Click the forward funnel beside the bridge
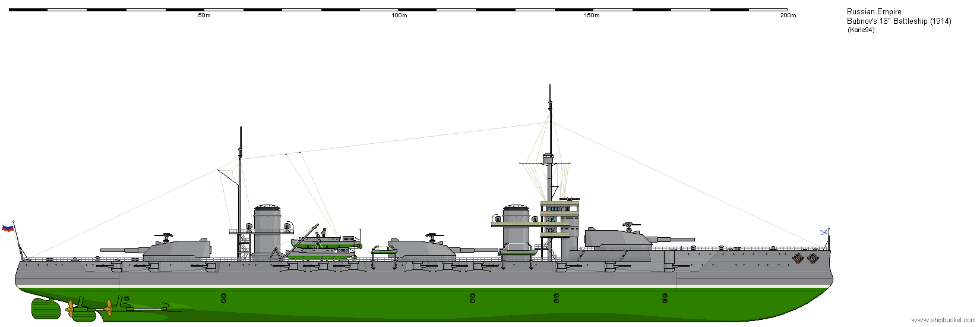The width and height of the screenshot is (980, 327). (x=516, y=226)
